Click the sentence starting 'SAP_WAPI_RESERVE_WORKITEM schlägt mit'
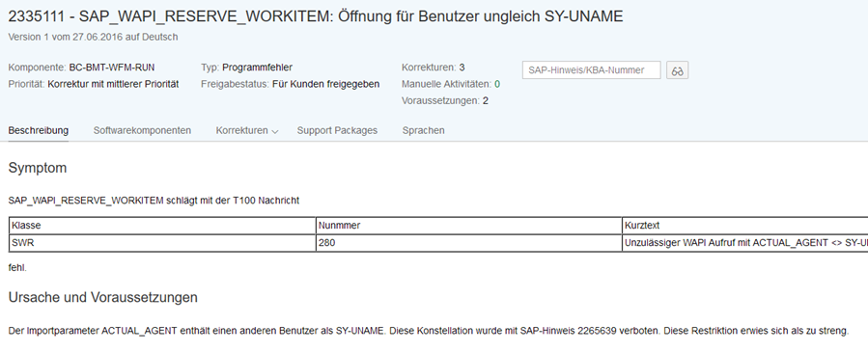Viewport: 868px width, 352px height. point(154,201)
